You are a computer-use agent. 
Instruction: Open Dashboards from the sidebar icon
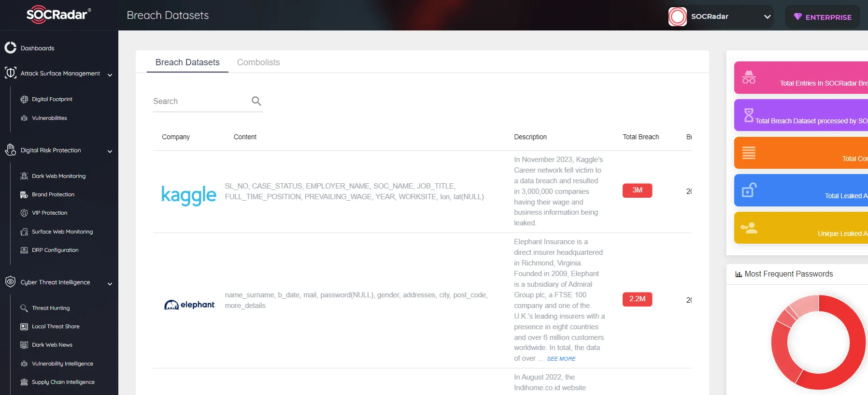point(10,48)
